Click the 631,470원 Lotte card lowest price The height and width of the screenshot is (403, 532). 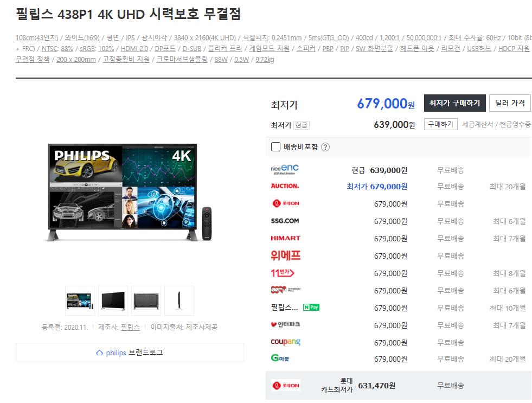[x=376, y=385]
